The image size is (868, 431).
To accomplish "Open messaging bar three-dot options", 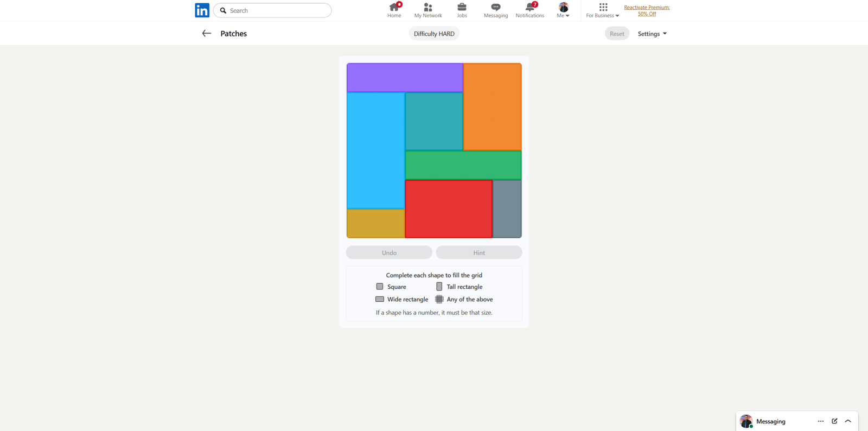I will (x=820, y=421).
